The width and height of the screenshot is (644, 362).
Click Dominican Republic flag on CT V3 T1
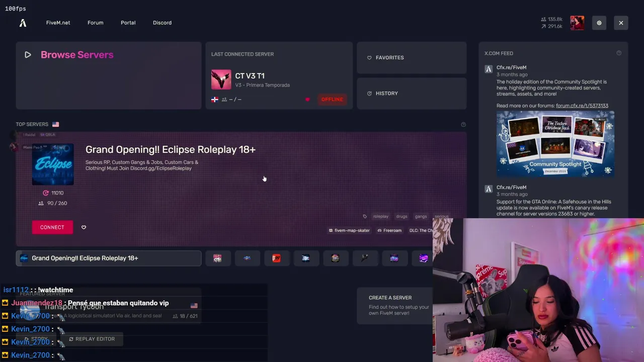click(x=215, y=100)
